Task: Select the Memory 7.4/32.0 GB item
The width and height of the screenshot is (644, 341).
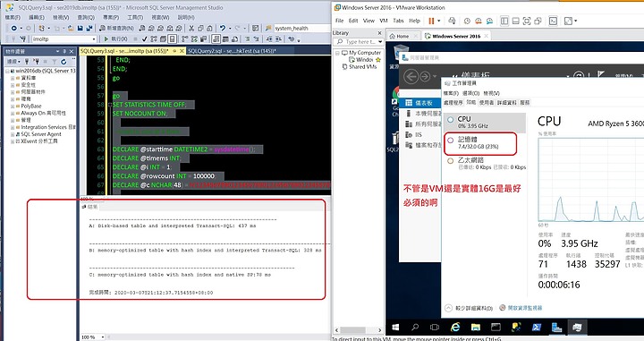Action: click(x=480, y=143)
